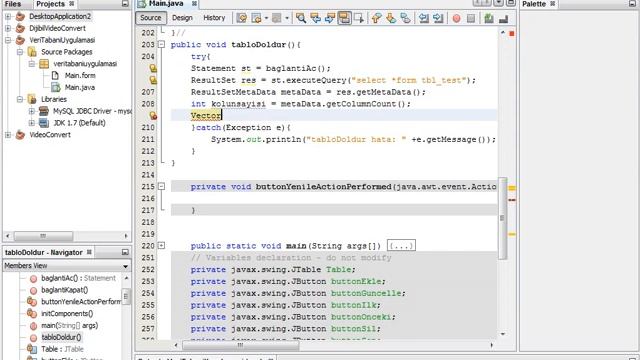Go to next bookmark icon
The image size is (640, 360).
pos(391,18)
